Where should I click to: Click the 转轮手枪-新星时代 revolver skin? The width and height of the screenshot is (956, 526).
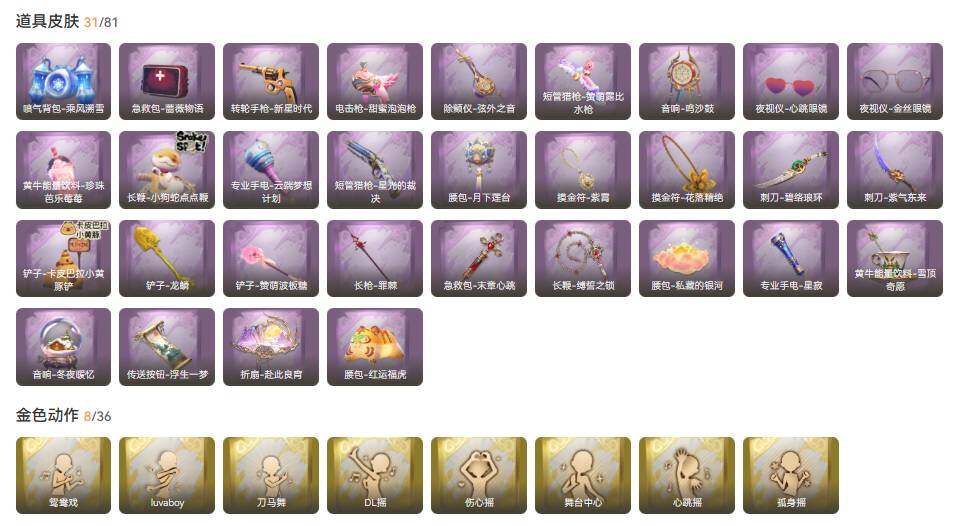271,81
